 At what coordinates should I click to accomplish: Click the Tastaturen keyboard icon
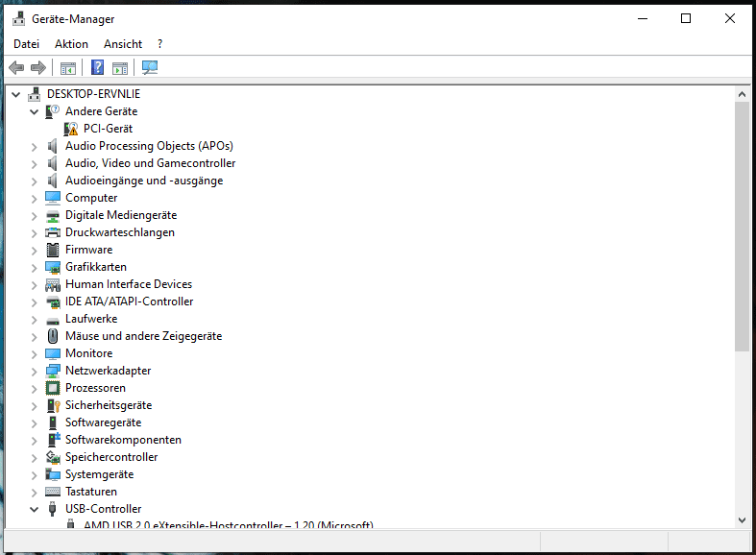click(x=53, y=492)
